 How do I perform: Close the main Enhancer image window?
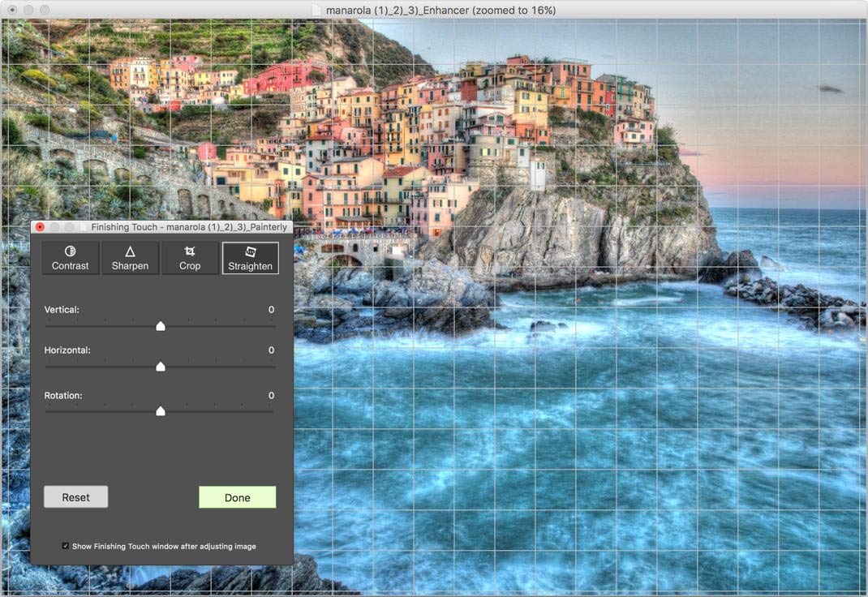point(12,10)
